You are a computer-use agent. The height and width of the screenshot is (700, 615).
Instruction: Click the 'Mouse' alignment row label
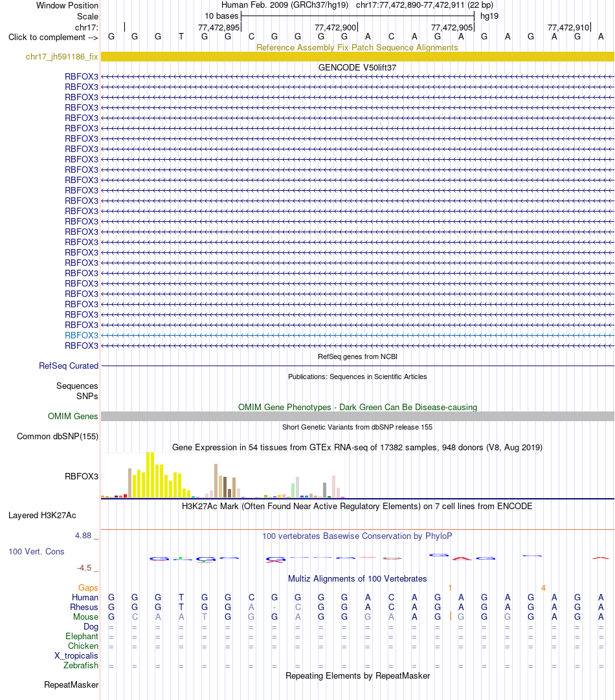[x=85, y=617]
